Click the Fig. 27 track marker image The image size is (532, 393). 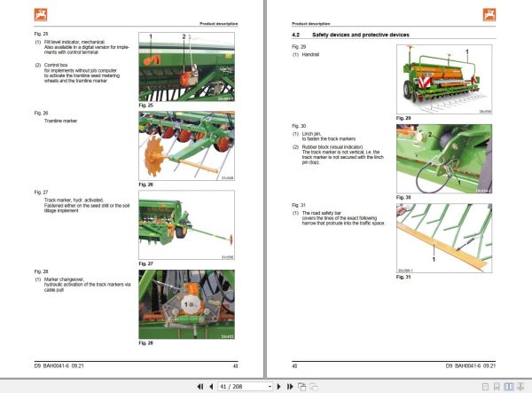186,225
